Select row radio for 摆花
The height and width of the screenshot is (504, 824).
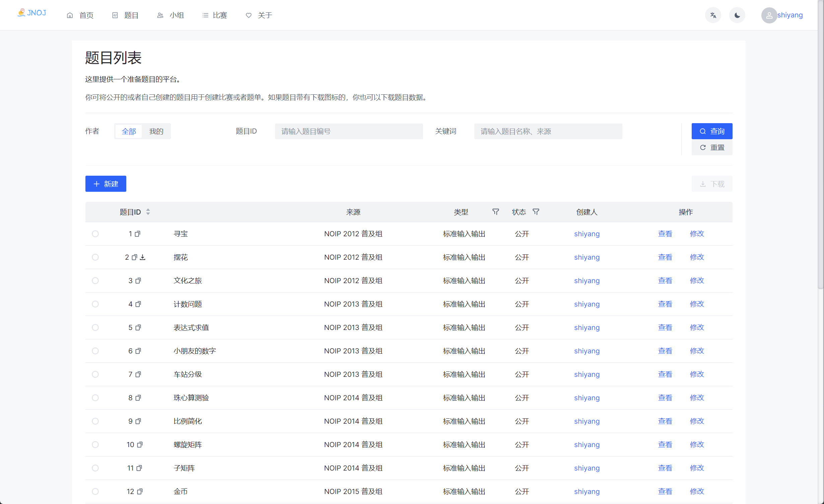[x=95, y=257]
